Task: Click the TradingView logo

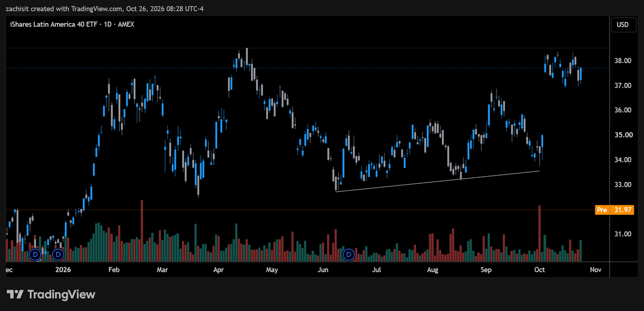Action: (51, 294)
